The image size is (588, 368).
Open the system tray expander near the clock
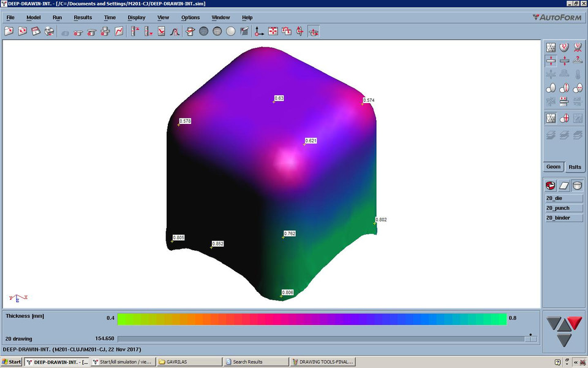click(567, 363)
